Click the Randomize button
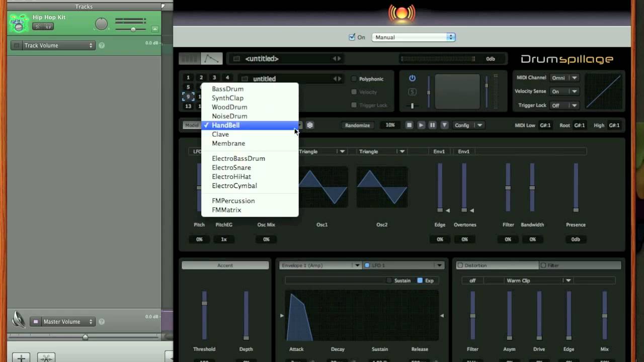Screen dimensions: 644x362 (x=357, y=125)
